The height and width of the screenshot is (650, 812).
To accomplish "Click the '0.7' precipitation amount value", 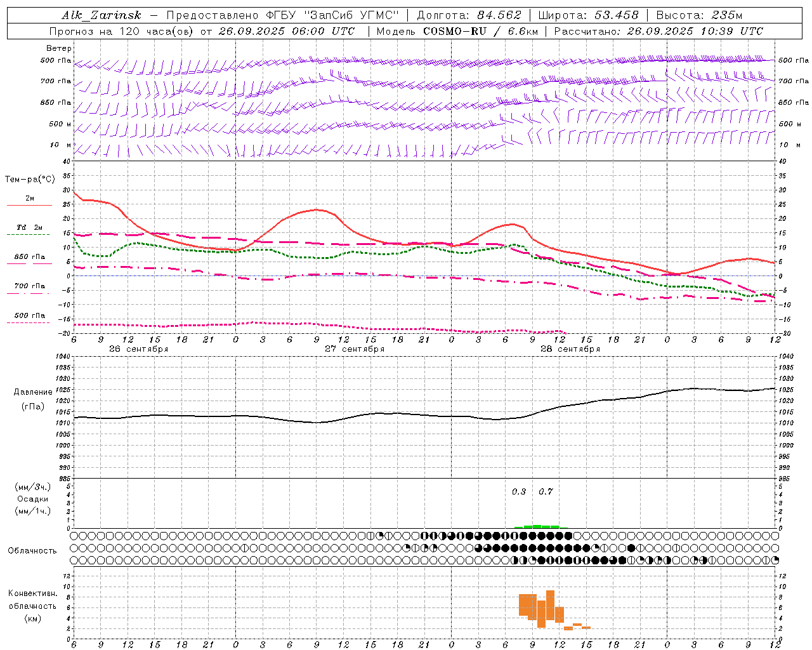I will 546,491.
